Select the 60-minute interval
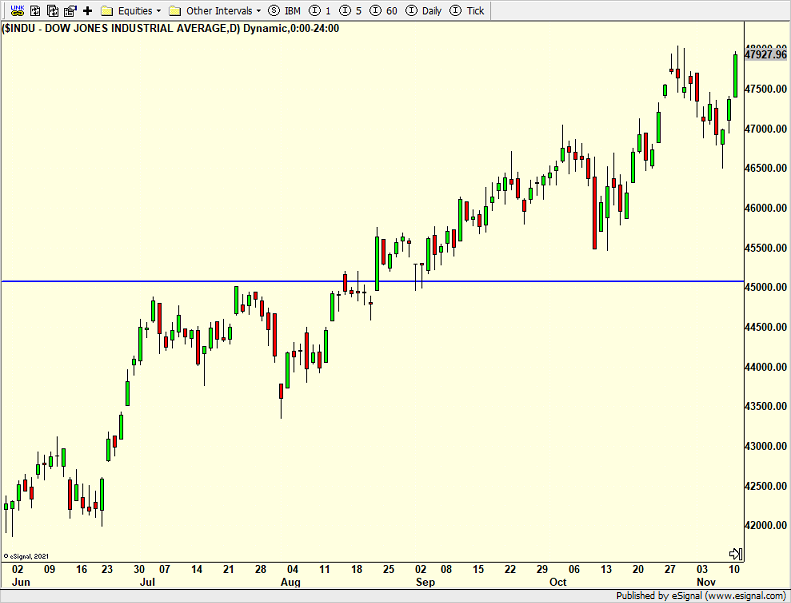Screen dimensions: 791x603 pos(388,10)
